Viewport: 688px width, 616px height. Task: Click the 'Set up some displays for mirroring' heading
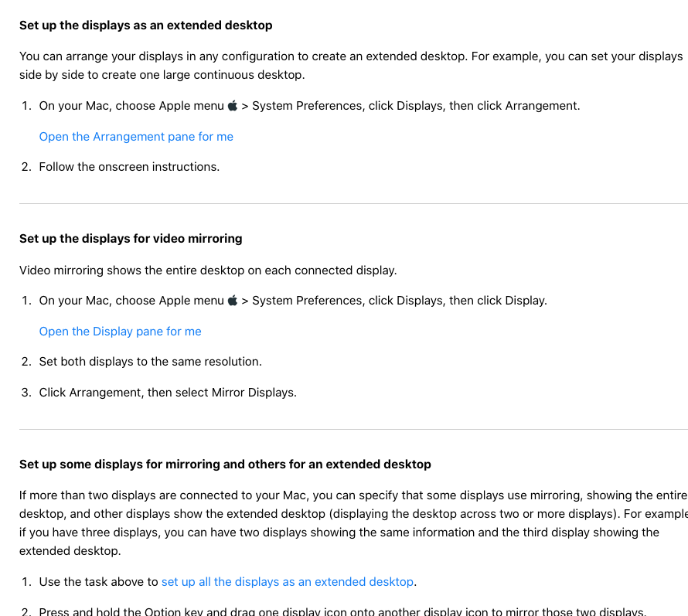point(225,465)
